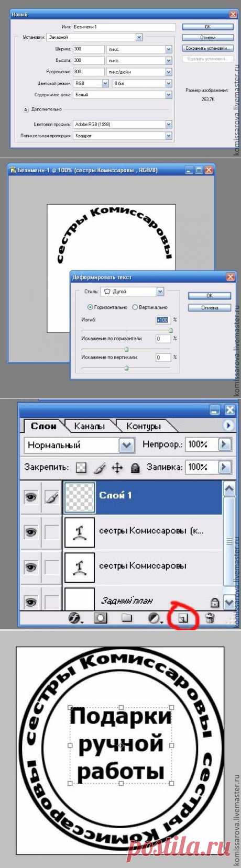Click the Непрозр. 100% field
Image resolution: width=241 pixels, height=868 pixels.
click(x=201, y=444)
